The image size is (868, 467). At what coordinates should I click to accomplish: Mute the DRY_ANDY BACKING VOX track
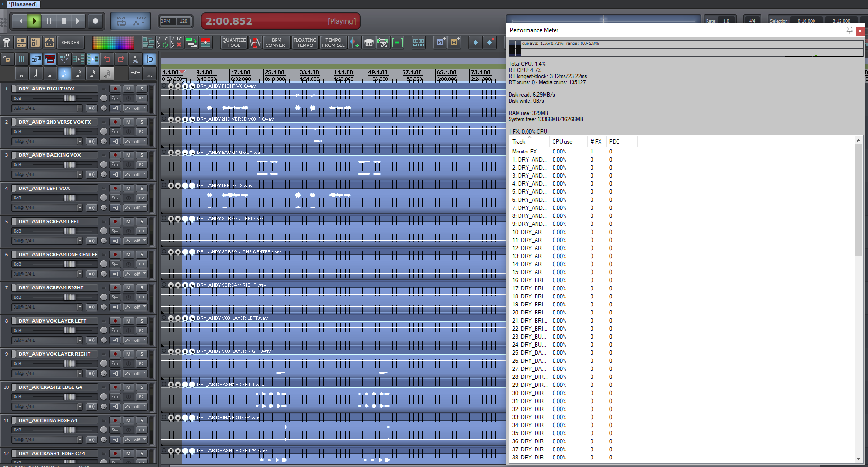128,155
